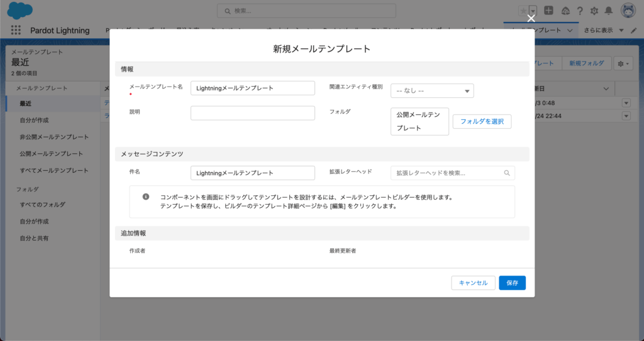Open the setup gear icon in header
Image resolution: width=644 pixels, height=341 pixels.
click(x=594, y=11)
